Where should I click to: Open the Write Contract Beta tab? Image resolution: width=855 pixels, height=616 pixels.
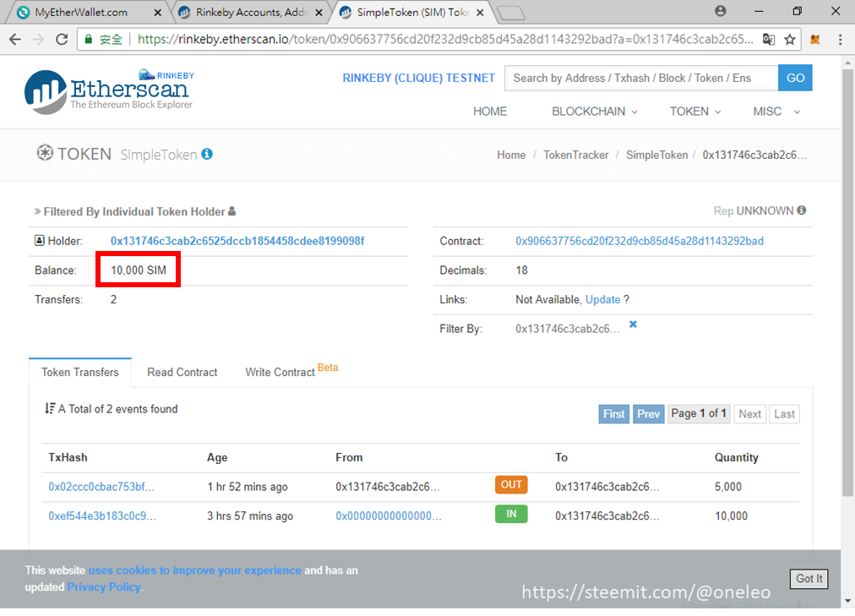point(291,371)
